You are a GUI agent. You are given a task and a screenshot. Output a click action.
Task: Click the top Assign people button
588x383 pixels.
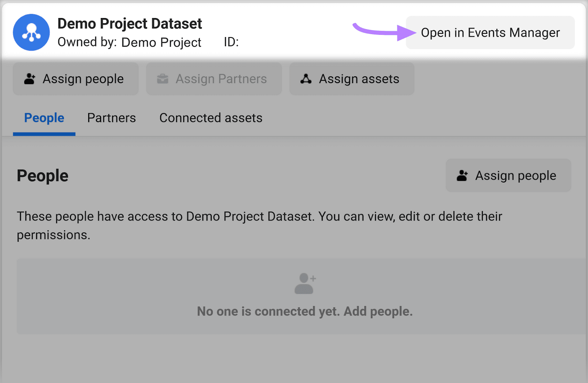pos(75,78)
